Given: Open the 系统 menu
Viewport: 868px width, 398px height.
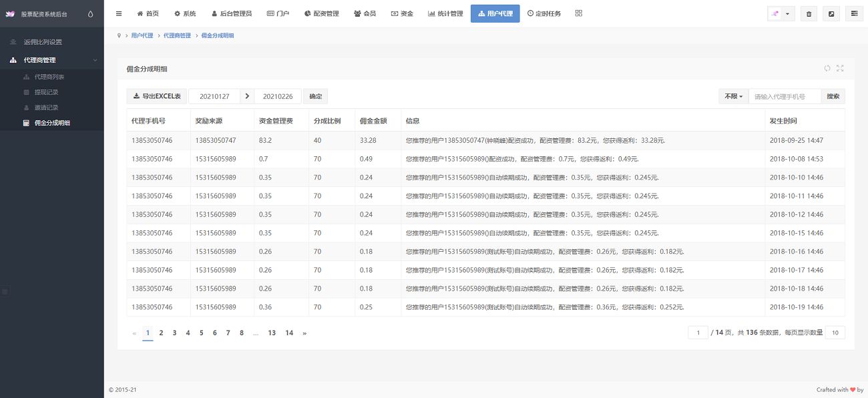Looking at the screenshot, I should [x=185, y=13].
